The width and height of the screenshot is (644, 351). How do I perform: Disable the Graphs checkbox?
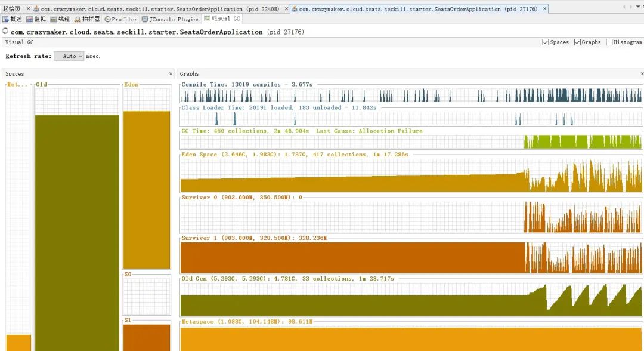tap(578, 42)
